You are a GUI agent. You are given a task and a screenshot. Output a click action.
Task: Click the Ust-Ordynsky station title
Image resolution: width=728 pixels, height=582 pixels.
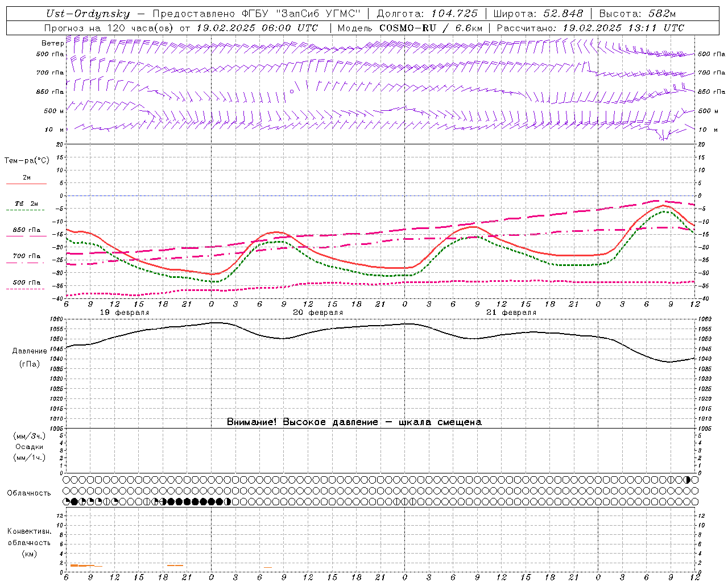[88, 14]
